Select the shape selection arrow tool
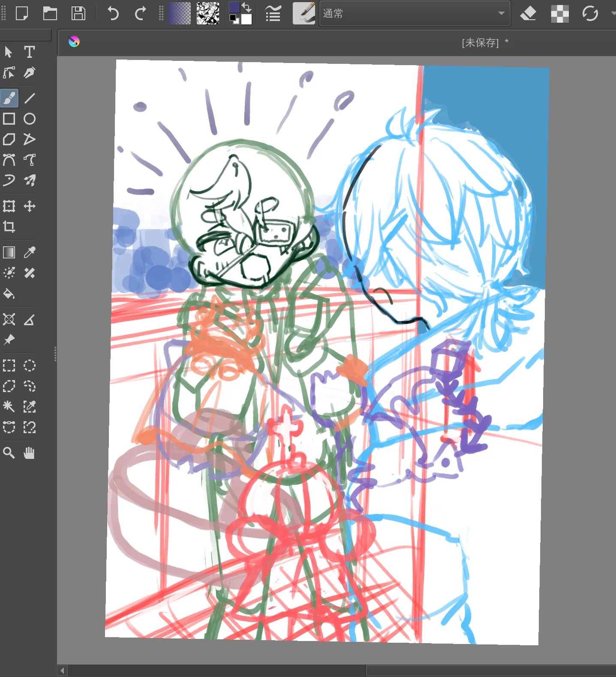 coord(9,52)
